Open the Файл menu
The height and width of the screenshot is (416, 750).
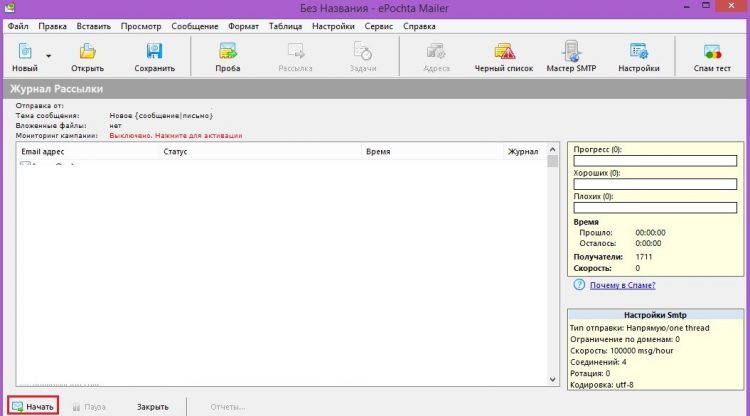18,26
